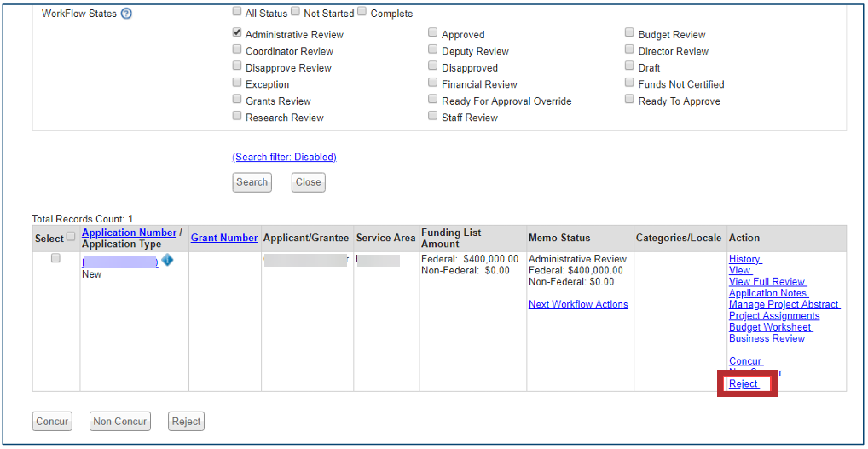
Task: Open the Budget Worksheet link
Action: [x=770, y=327]
